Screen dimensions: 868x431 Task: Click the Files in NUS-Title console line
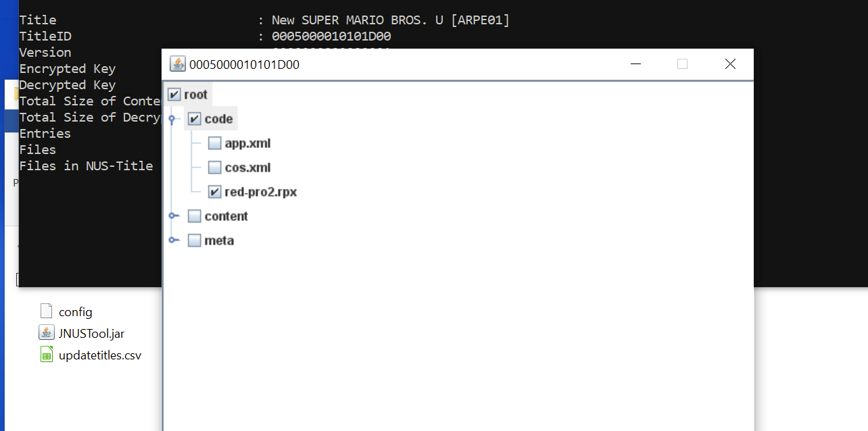pos(86,166)
